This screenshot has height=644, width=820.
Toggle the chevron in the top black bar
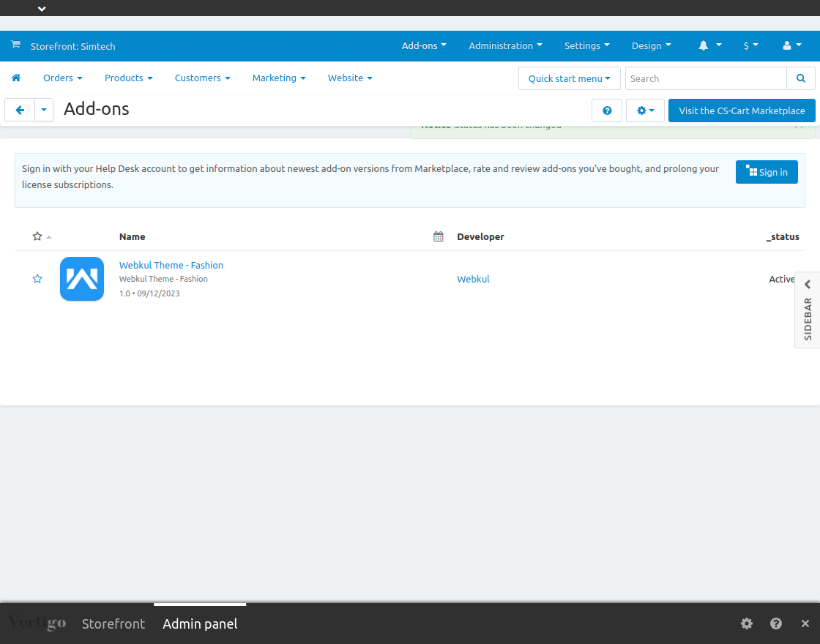41,8
